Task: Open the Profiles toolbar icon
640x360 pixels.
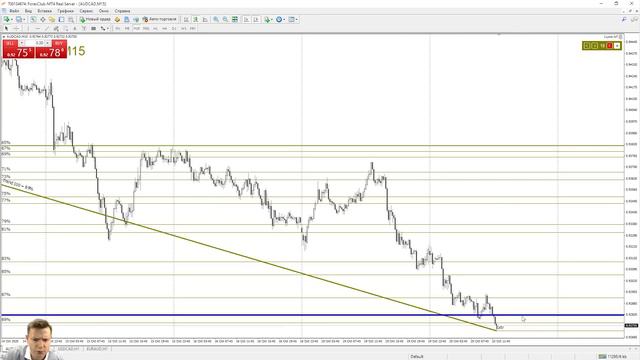Action: (19, 19)
